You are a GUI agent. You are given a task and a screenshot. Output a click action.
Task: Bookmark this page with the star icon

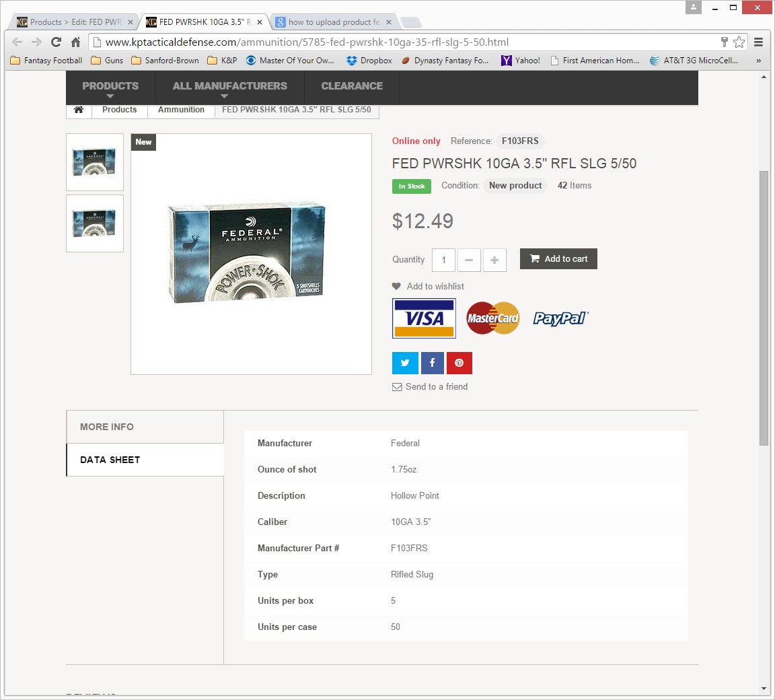(739, 42)
